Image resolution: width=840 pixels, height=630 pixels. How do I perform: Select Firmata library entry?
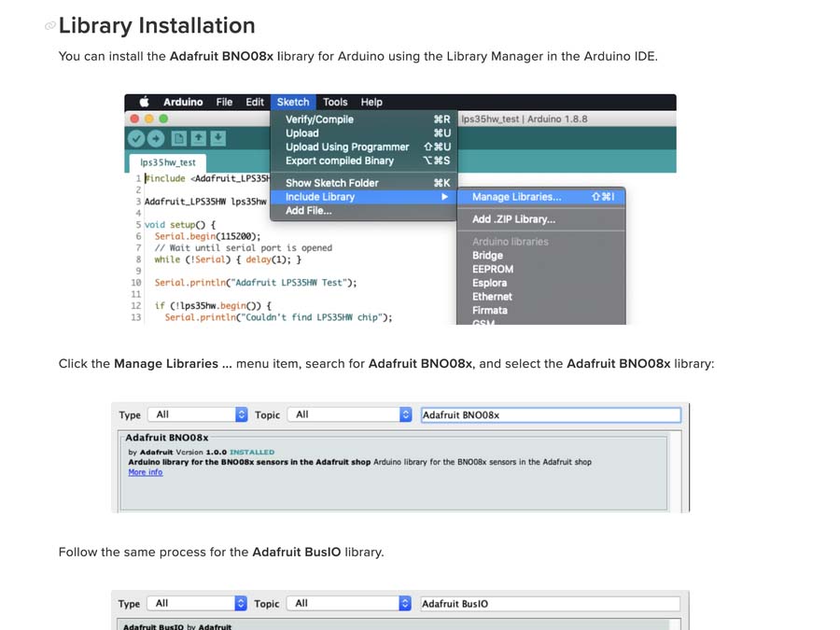point(541,311)
